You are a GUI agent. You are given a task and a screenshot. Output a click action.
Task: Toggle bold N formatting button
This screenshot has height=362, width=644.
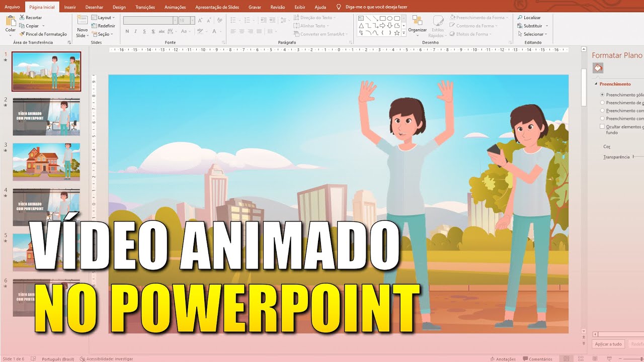[x=127, y=31]
